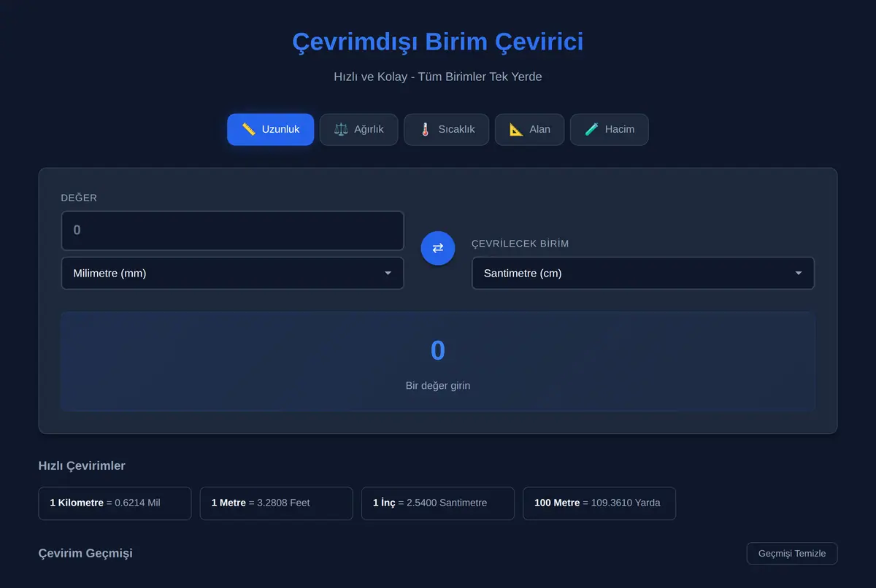The height and width of the screenshot is (588, 876).
Task: Switch to the Ağırlık tab
Action: [358, 129]
